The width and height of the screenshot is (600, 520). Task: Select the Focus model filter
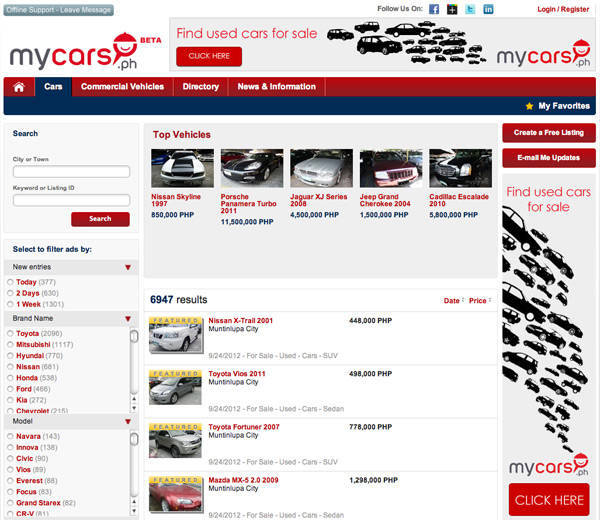pos(10,492)
